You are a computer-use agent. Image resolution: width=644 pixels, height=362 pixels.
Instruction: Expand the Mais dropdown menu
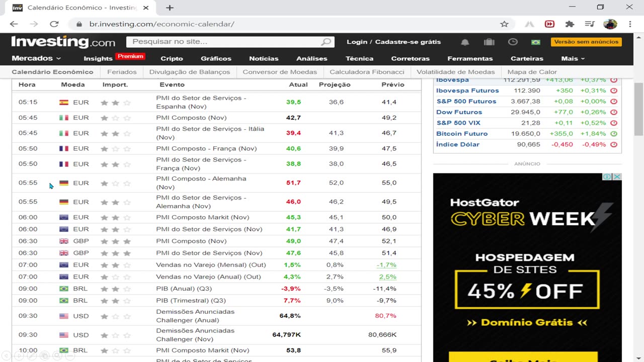pos(573,58)
